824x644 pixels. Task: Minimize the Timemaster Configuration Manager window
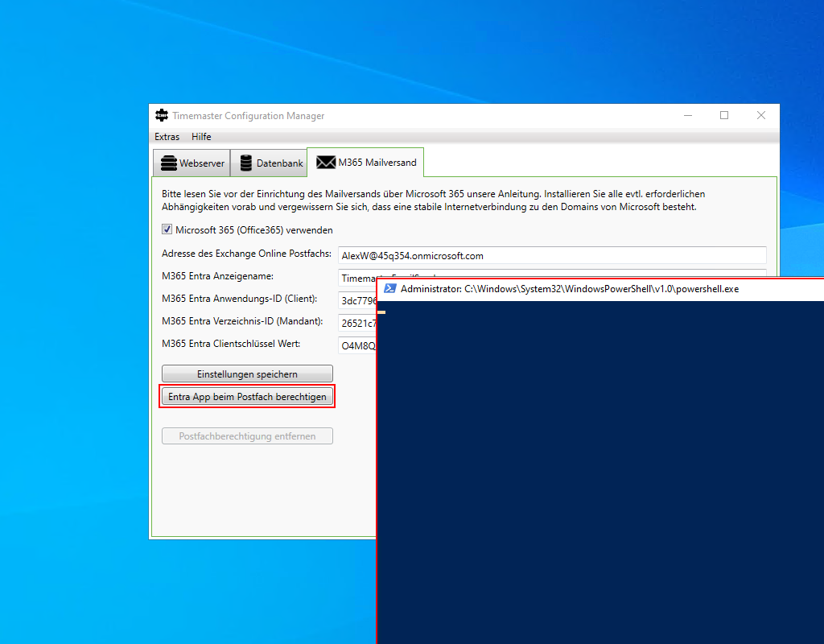[x=687, y=115]
